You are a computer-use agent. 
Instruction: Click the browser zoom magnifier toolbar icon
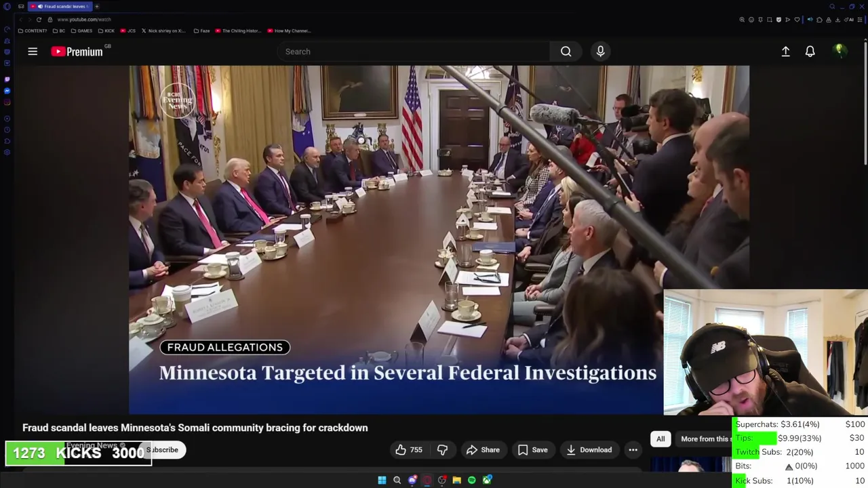point(742,20)
